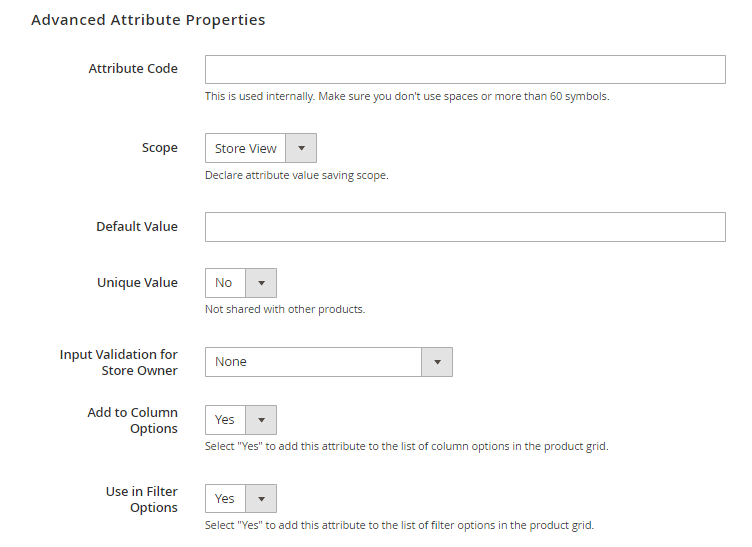Click the Input Validation for Store Owner label

click(x=118, y=362)
